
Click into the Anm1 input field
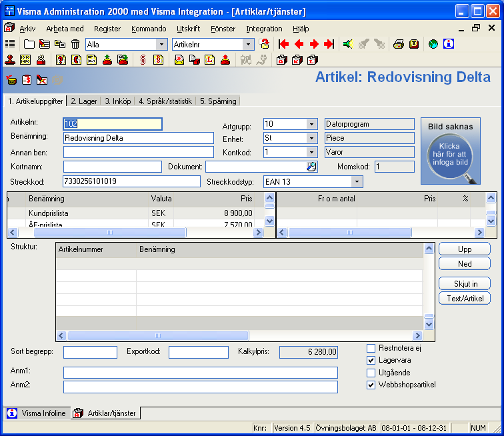pos(201,373)
